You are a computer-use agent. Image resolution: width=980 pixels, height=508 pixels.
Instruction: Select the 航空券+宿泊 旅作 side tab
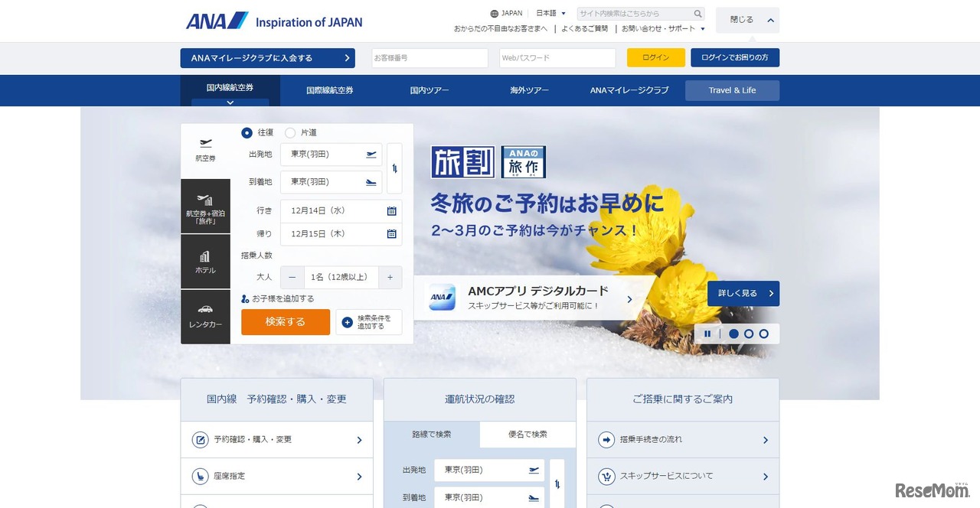point(205,206)
